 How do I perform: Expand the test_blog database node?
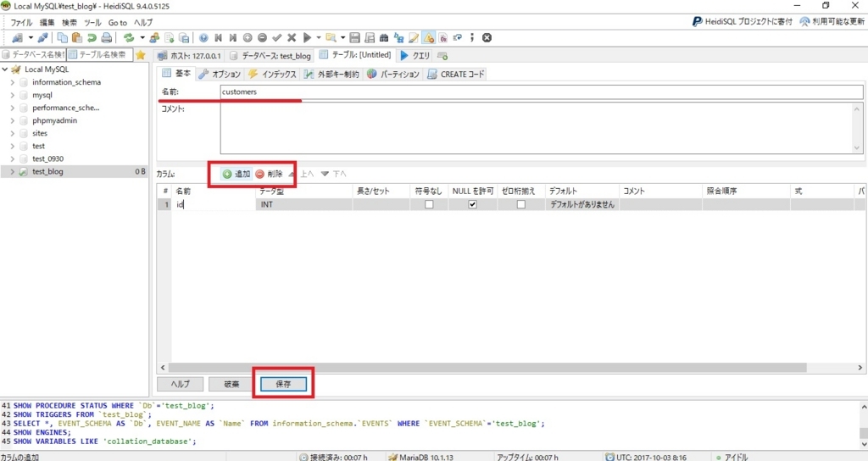[x=12, y=171]
